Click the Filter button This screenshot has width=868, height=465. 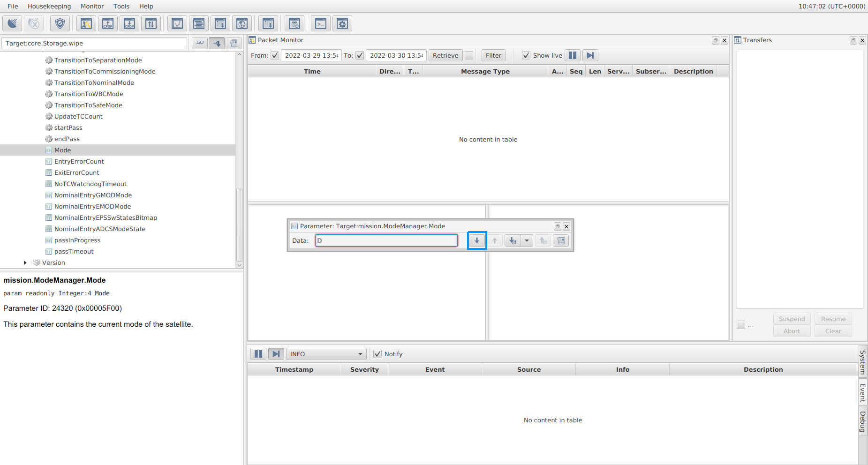point(493,55)
